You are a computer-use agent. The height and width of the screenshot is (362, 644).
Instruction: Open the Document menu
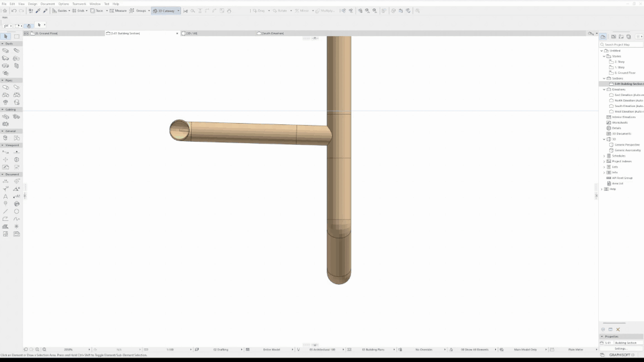48,4
